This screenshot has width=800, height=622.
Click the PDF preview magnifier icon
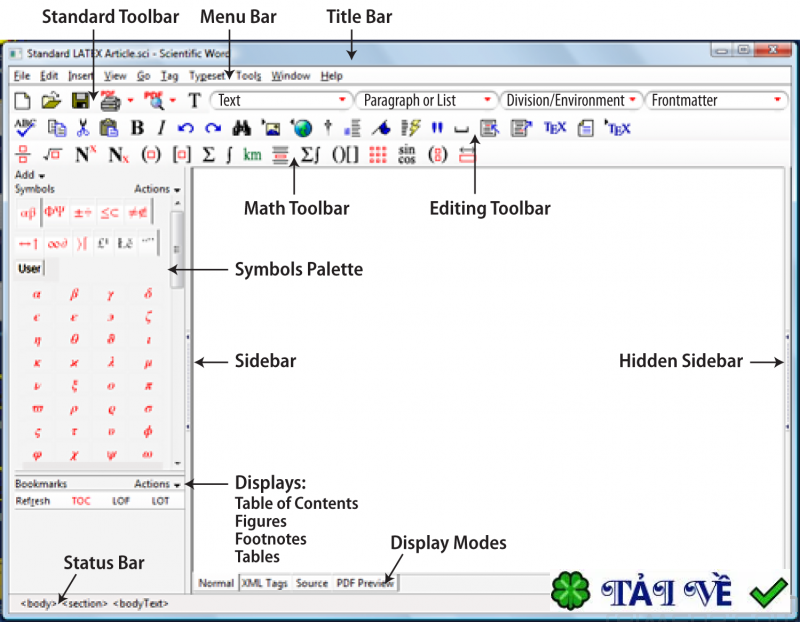click(x=155, y=101)
